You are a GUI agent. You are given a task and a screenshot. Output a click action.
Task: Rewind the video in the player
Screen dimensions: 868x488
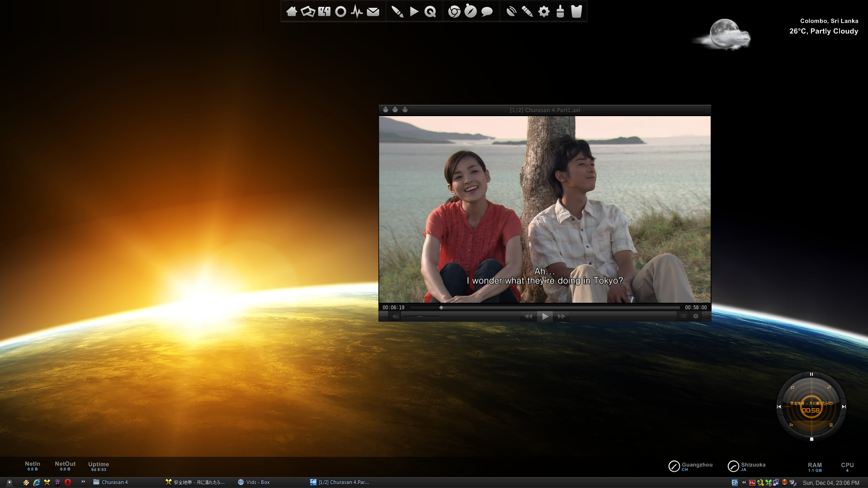point(528,316)
